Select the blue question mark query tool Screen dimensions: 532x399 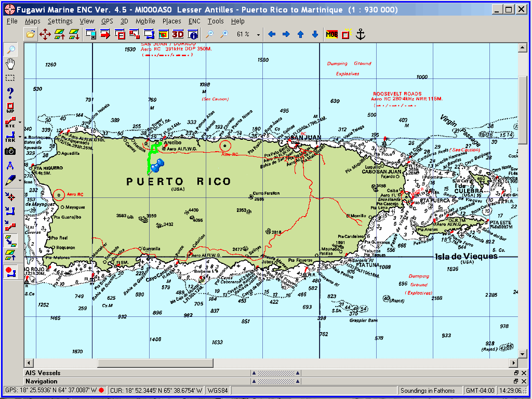10,92
